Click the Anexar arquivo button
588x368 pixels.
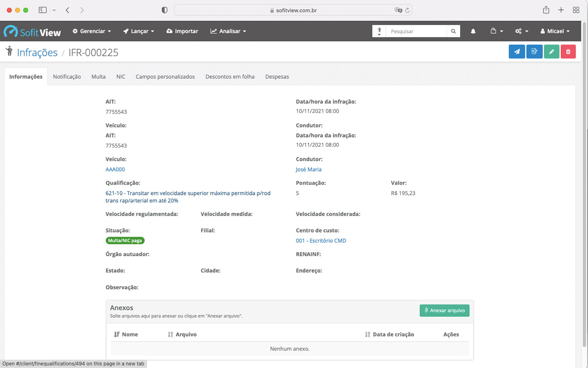click(444, 310)
